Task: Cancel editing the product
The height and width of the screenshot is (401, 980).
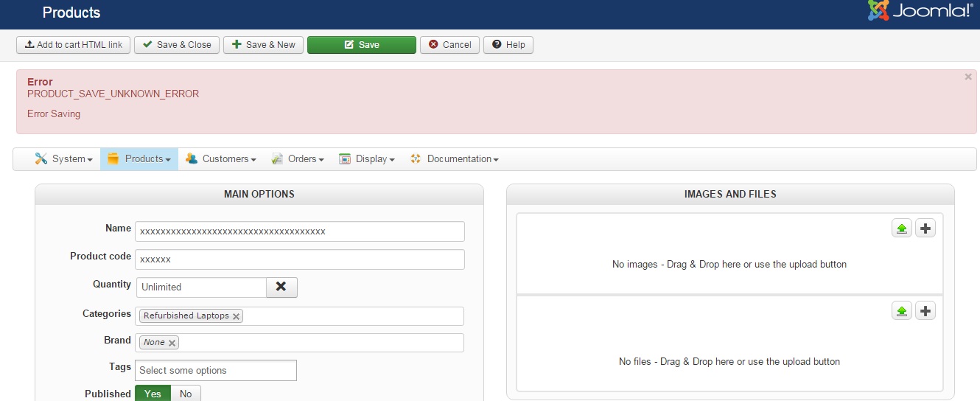Action: pos(449,45)
